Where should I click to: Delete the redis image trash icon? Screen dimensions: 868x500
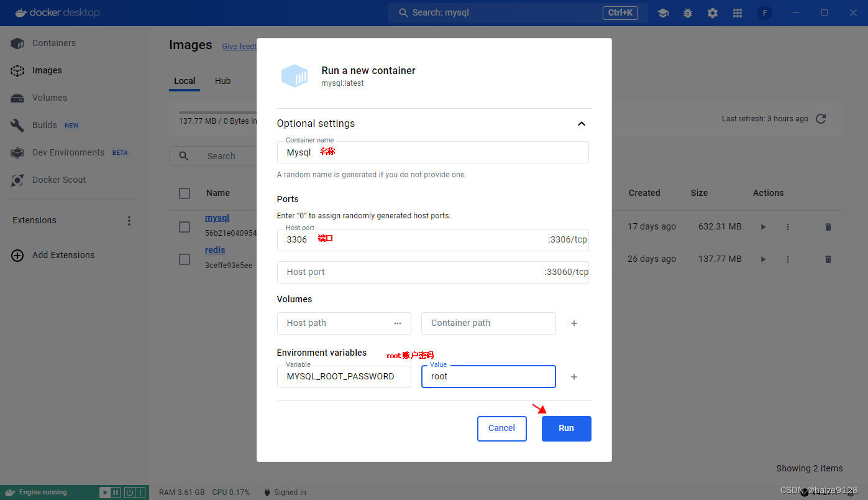pos(828,259)
